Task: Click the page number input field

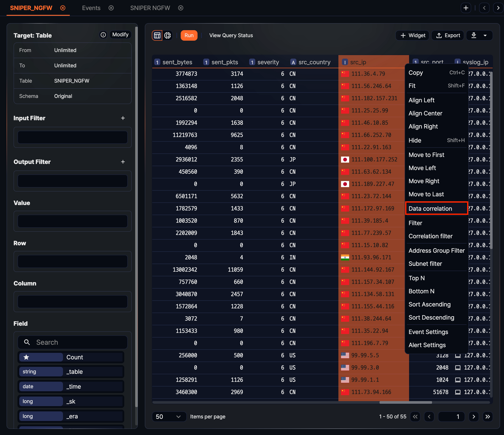Action: pos(452,417)
